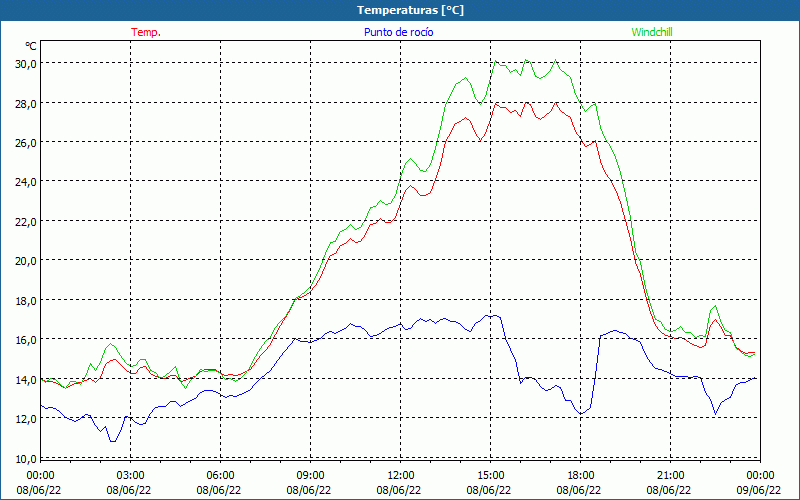Click the 15:00 time axis label
Image resolution: width=800 pixels, height=500 pixels.
(x=490, y=476)
